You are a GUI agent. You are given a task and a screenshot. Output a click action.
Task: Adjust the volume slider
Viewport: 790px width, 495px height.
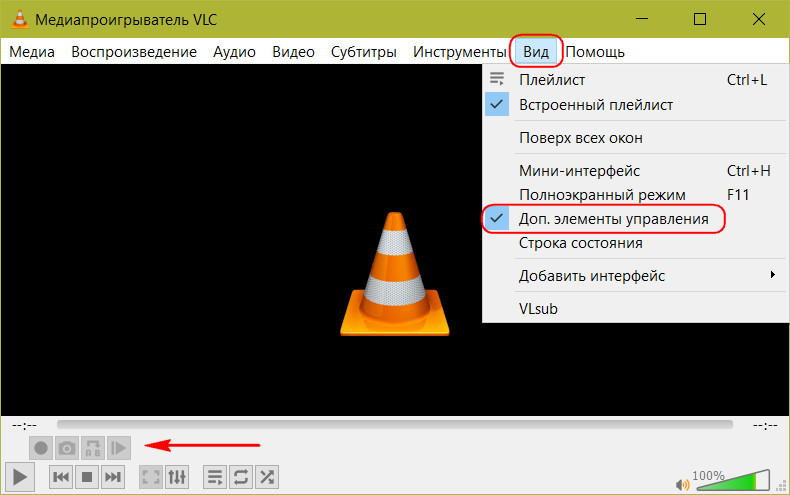pos(733,480)
